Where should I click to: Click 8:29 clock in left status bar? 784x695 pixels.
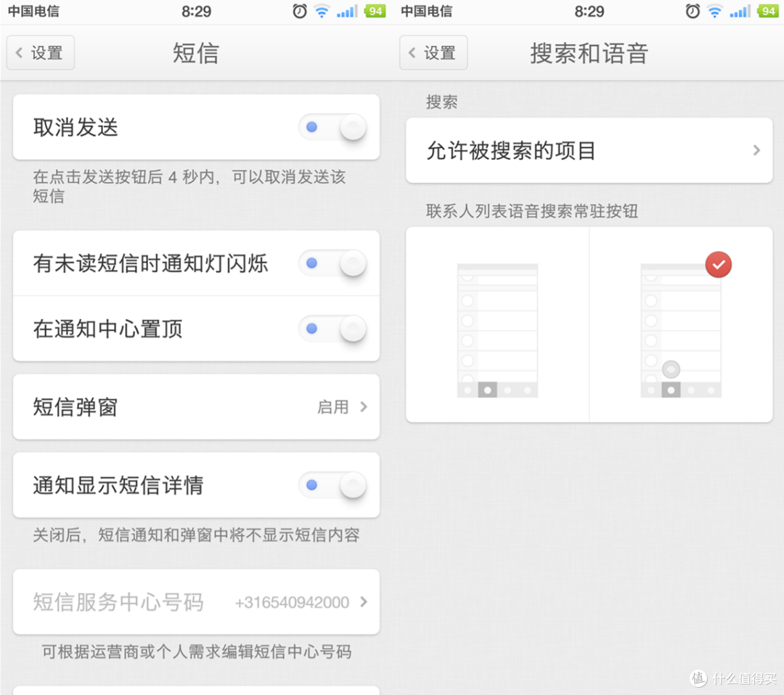(196, 11)
